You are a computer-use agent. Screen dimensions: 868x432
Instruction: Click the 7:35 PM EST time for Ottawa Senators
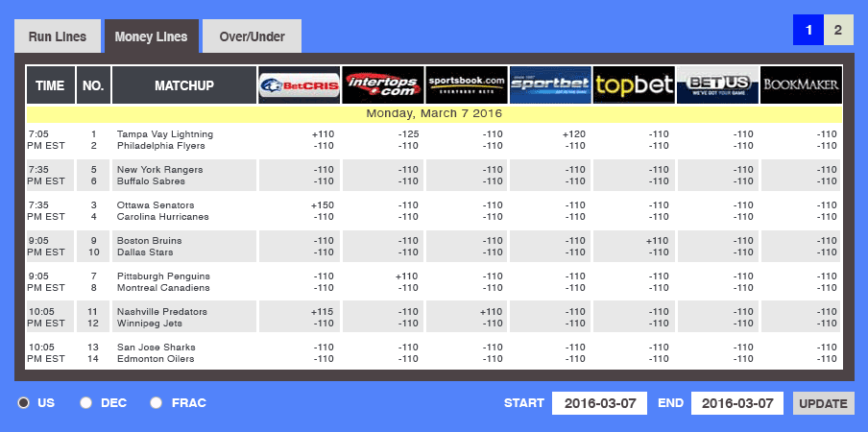click(x=46, y=211)
